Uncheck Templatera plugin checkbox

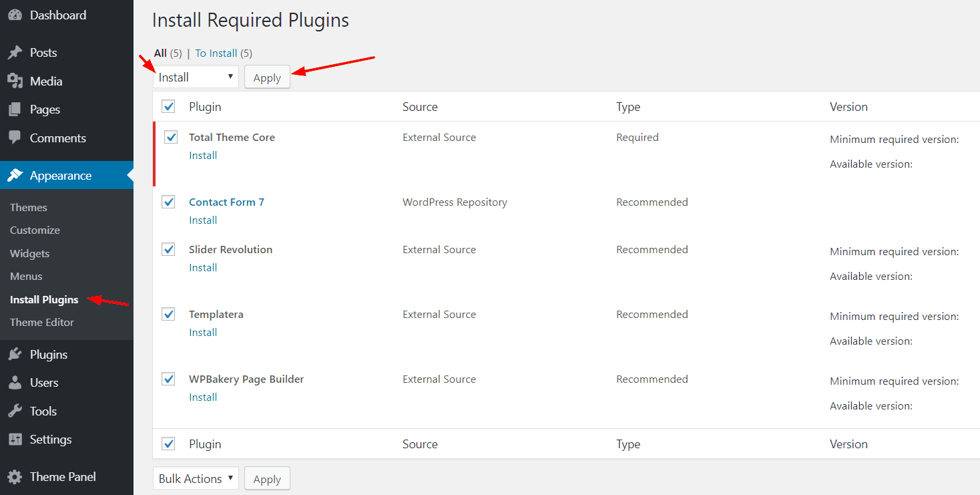point(168,314)
